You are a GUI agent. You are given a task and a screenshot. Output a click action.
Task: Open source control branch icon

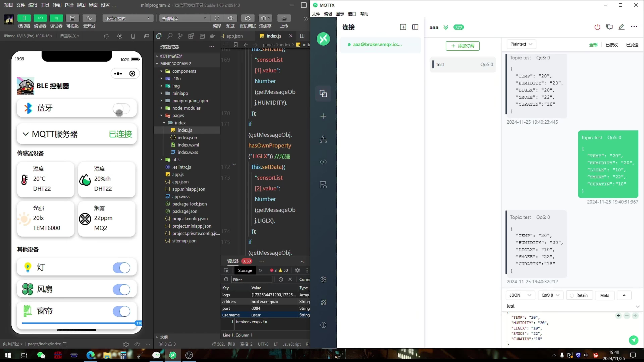180,36
